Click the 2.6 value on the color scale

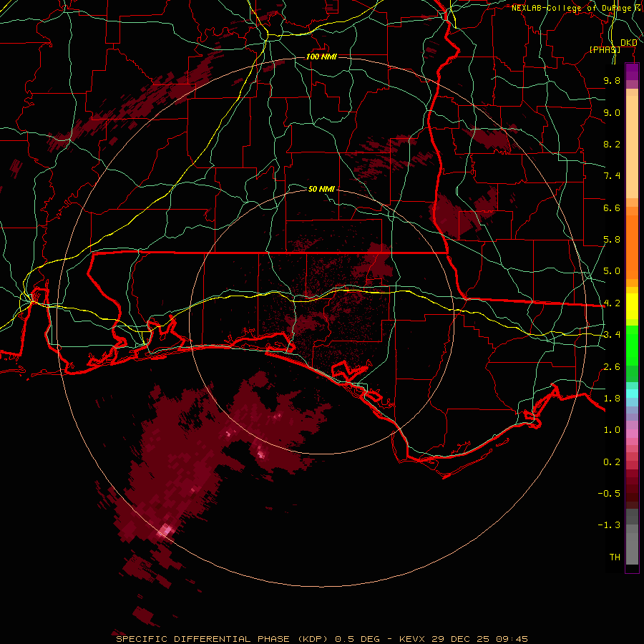tap(612, 367)
